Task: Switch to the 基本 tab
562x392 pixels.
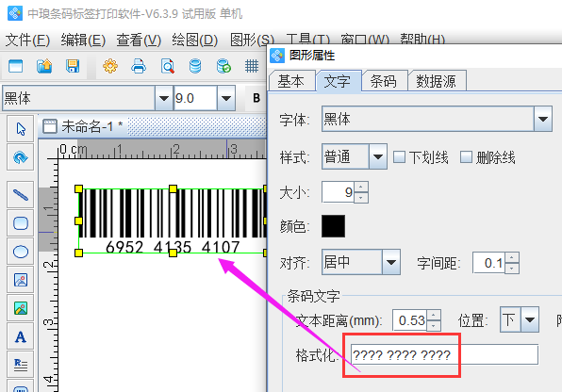Action: 291,81
